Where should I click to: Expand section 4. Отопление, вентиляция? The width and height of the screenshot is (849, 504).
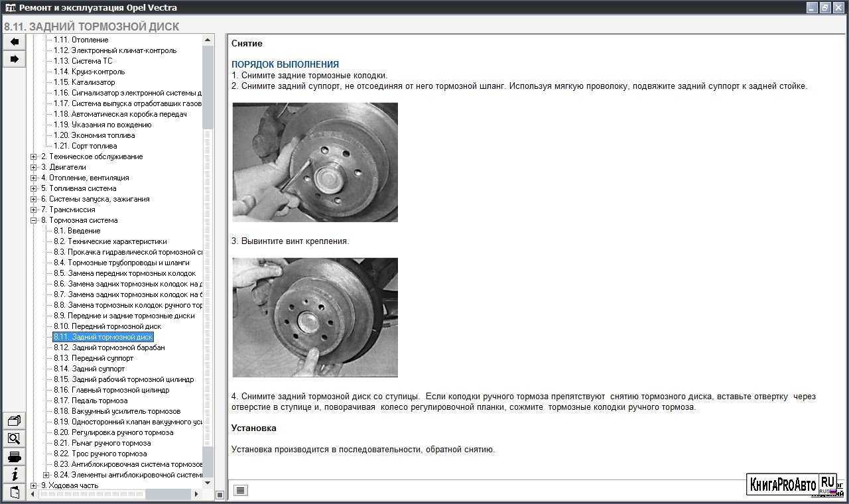click(34, 178)
